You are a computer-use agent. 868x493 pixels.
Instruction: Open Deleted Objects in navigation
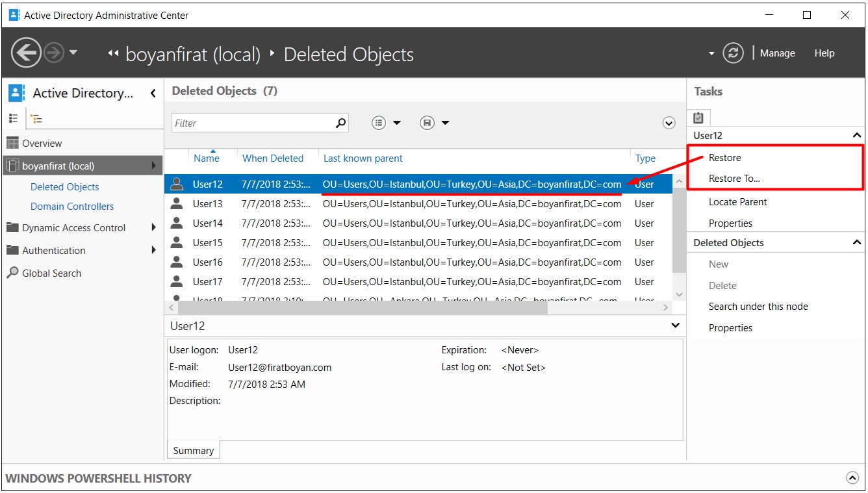pyautogui.click(x=65, y=186)
